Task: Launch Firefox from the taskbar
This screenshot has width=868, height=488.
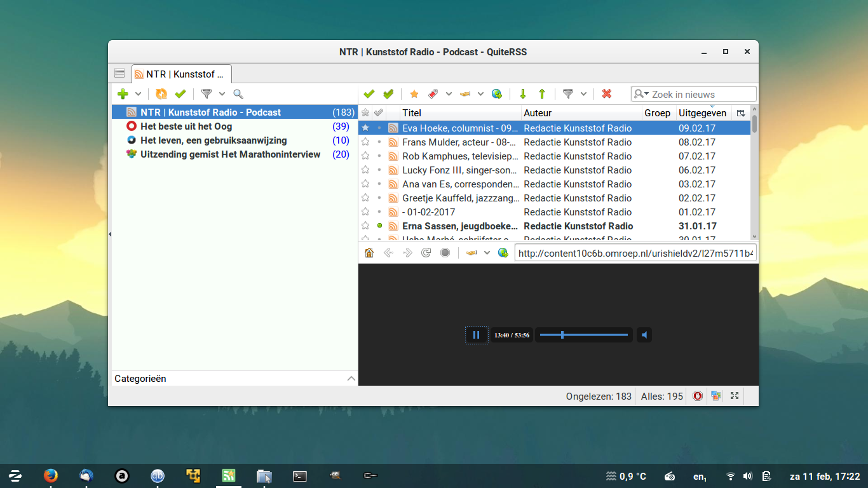Action: pos(50,475)
